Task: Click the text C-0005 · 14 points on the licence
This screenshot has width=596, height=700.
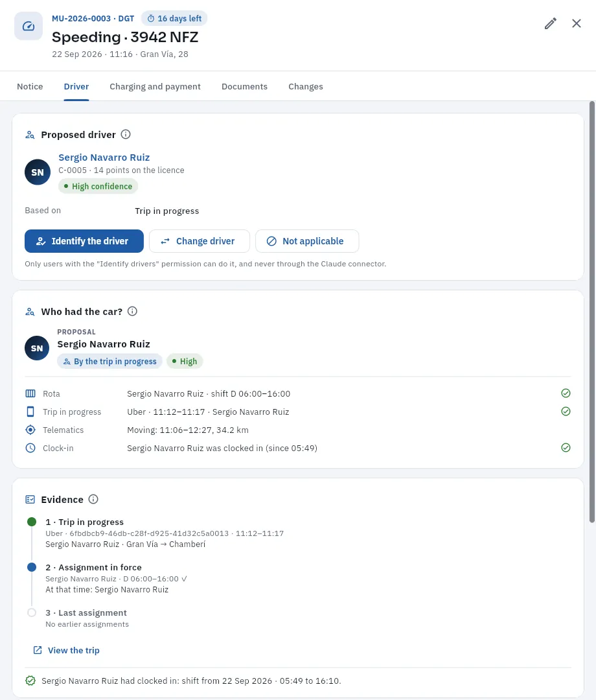Action: click(x=121, y=170)
